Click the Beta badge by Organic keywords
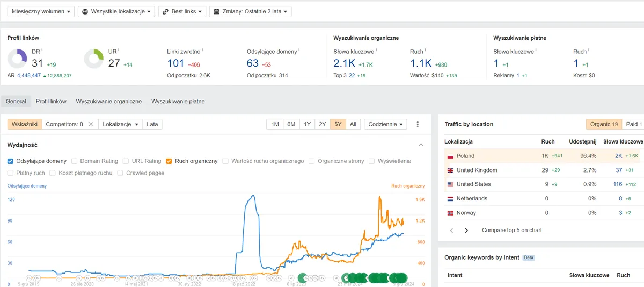Image resolution: width=644 pixels, height=287 pixels. click(529, 257)
